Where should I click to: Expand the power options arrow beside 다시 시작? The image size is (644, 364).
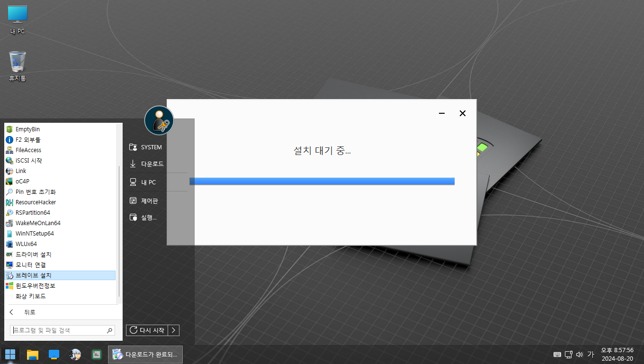click(x=174, y=330)
